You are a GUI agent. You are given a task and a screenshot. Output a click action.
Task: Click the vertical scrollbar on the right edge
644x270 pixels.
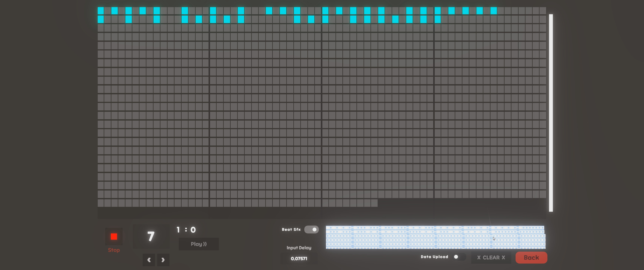[x=551, y=113]
